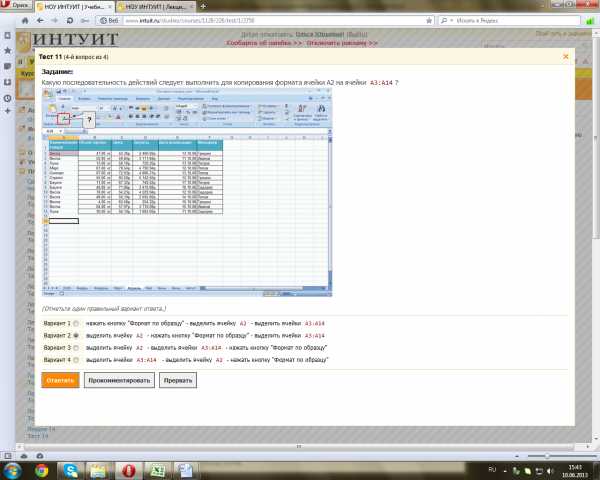
Task: Click the Прокомментировать button
Action: click(x=119, y=380)
